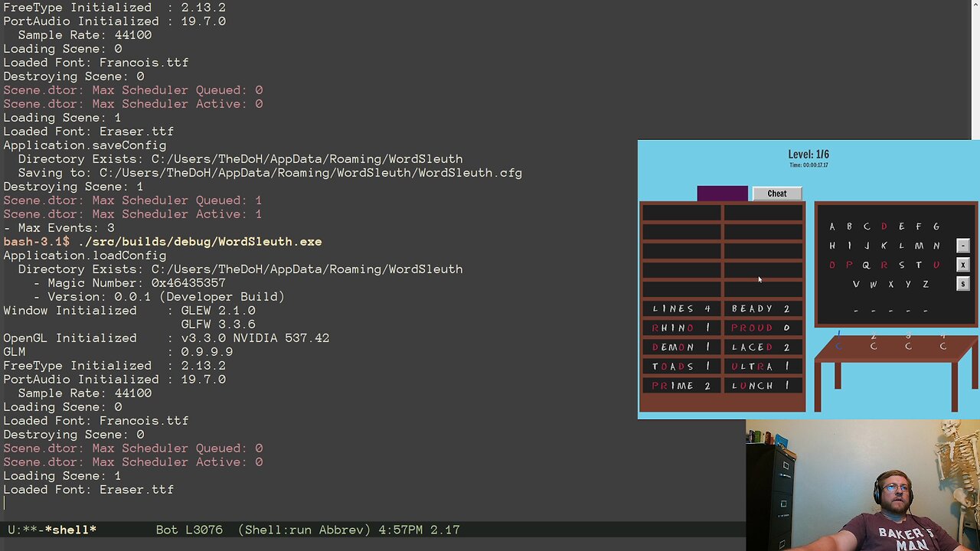Pick letter E on the chalkboard

[x=901, y=227]
